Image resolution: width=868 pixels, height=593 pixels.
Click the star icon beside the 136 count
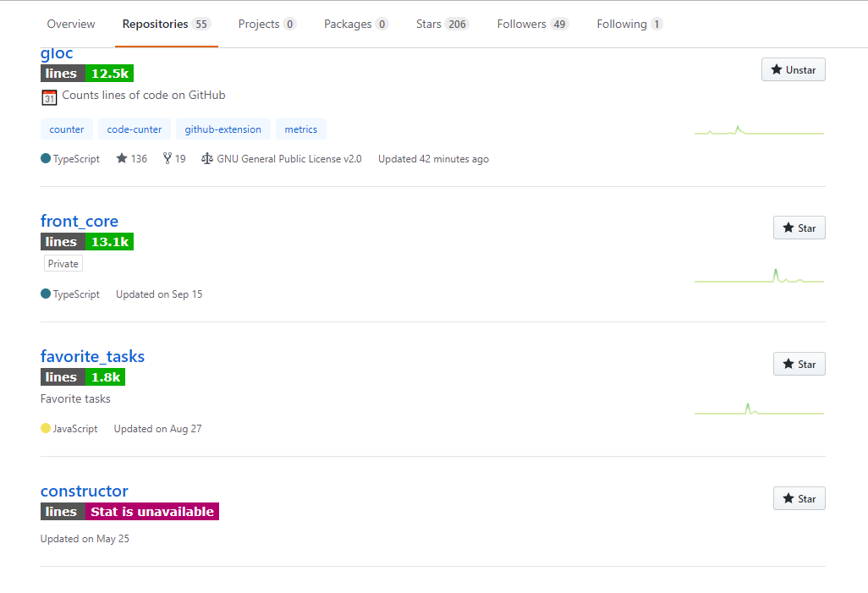pos(120,158)
